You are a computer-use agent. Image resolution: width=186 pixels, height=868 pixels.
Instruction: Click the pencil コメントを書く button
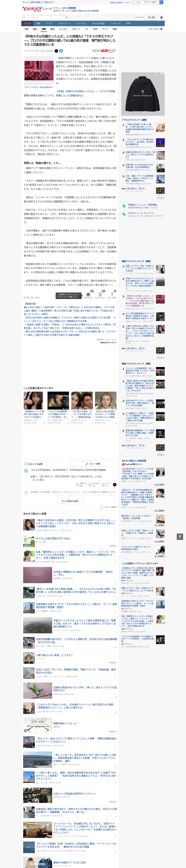tap(93, 464)
